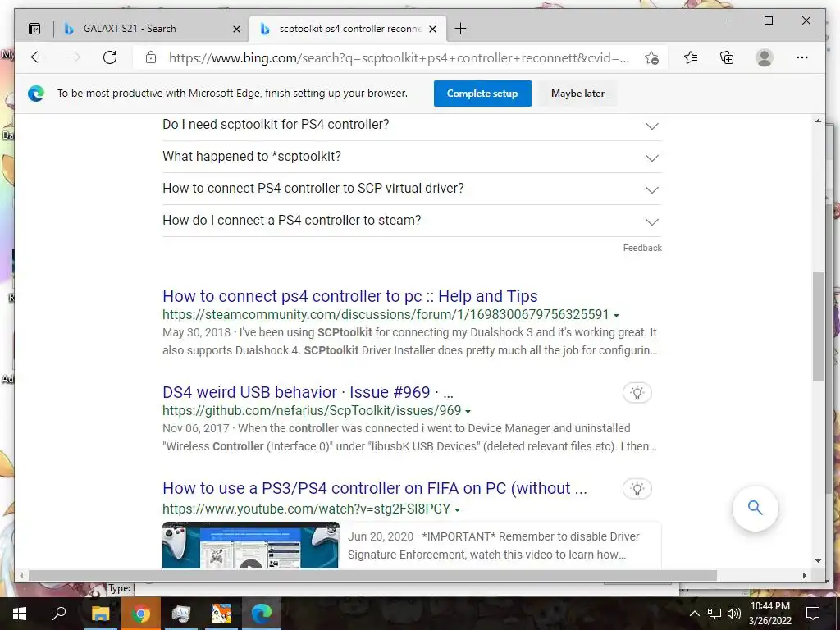The image size is (840, 630).
Task: Expand 'Do I need scptoolkit for PS4 controller?'
Action: 412,125
